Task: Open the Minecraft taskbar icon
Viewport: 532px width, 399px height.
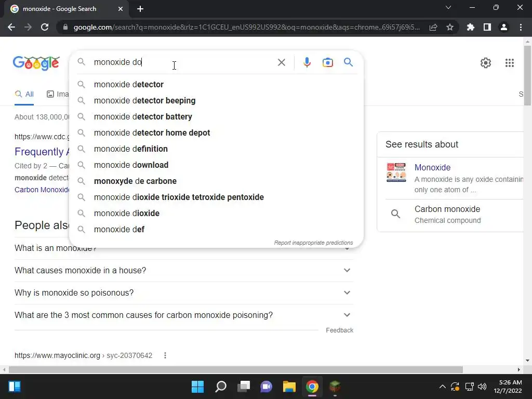Action: point(335,387)
